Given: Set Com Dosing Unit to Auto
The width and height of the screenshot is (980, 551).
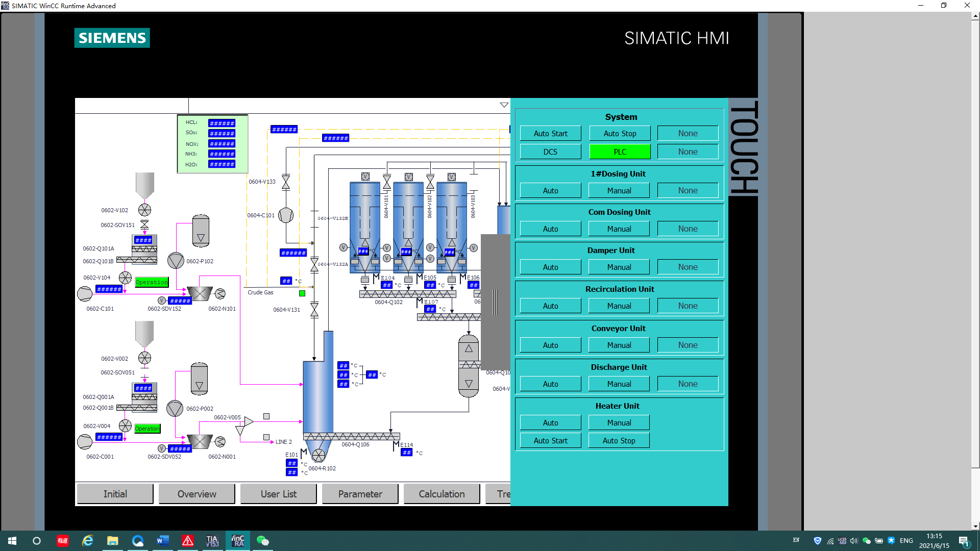Looking at the screenshot, I should click(550, 229).
